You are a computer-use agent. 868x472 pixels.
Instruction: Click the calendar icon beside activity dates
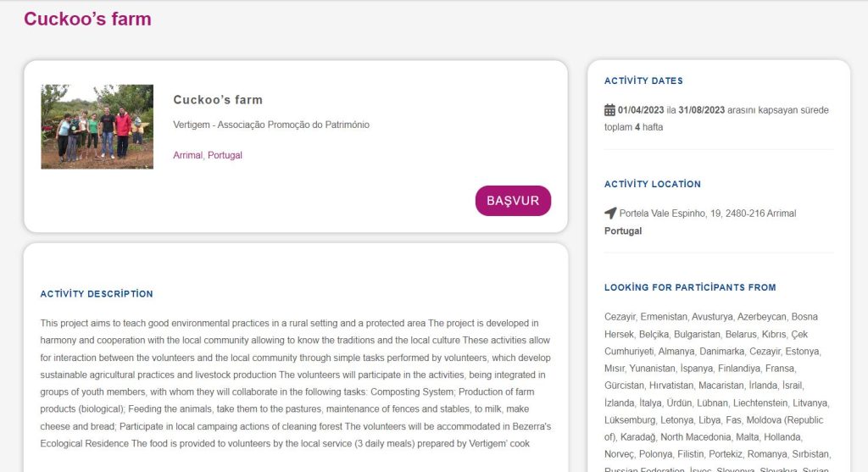[x=609, y=110]
